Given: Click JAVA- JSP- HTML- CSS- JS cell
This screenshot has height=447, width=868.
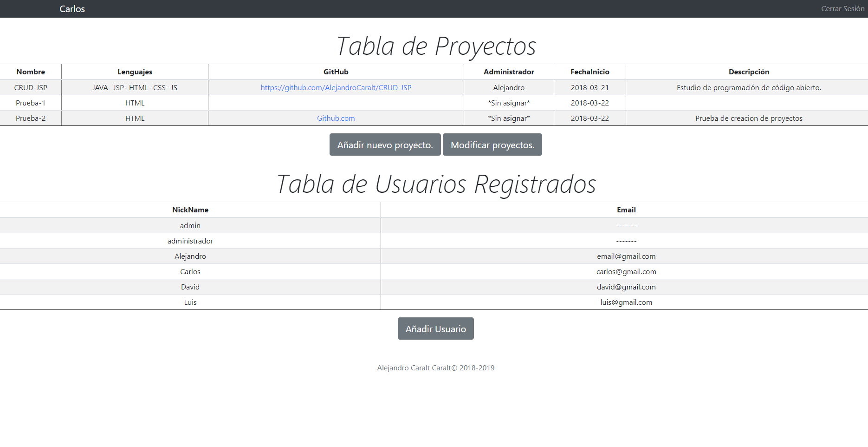Looking at the screenshot, I should (135, 87).
